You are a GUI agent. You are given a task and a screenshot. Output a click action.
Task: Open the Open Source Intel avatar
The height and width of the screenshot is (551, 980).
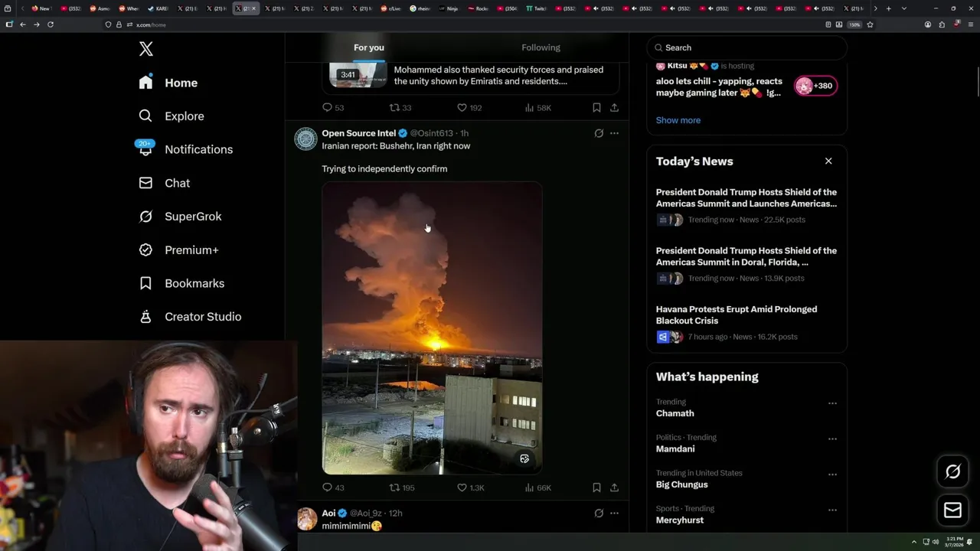tap(305, 139)
